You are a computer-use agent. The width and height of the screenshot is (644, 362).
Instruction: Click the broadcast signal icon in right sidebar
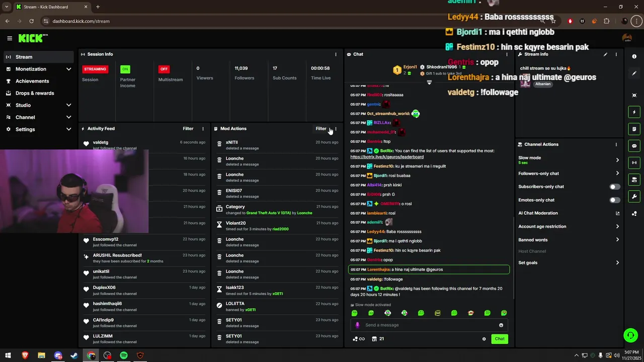click(x=634, y=162)
